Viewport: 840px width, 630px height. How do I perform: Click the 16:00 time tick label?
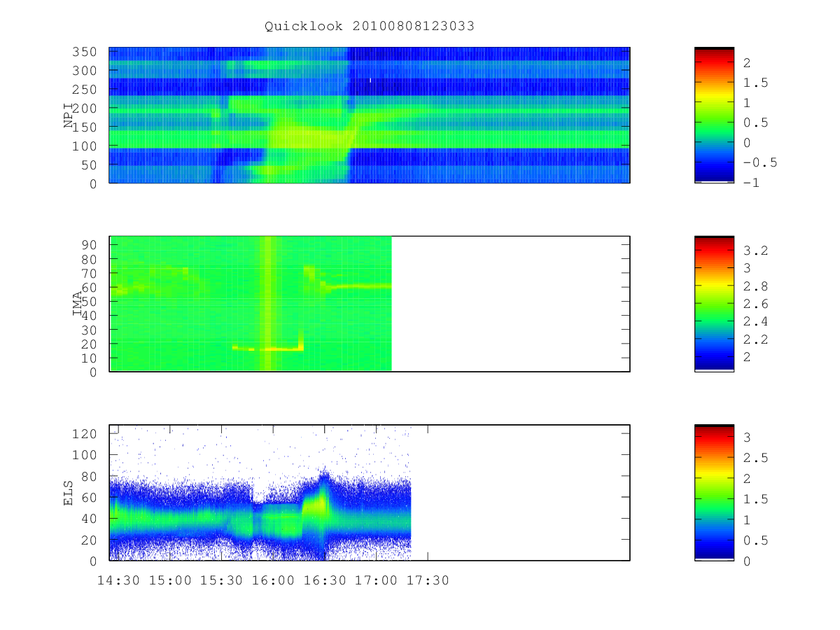[x=272, y=580]
